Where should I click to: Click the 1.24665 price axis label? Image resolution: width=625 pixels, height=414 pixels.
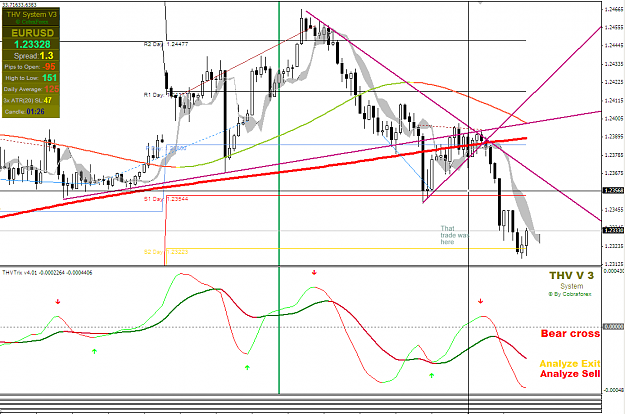pyautogui.click(x=614, y=9)
